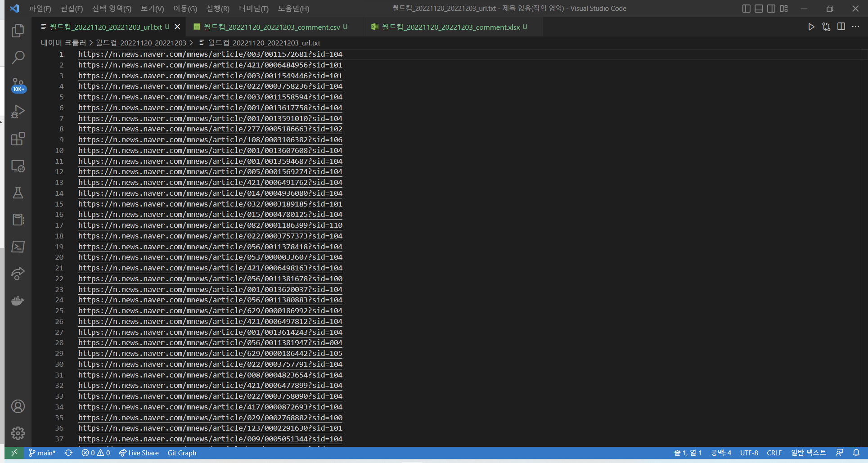868x463 pixels.
Task: Split the editor to the right
Action: tap(841, 27)
